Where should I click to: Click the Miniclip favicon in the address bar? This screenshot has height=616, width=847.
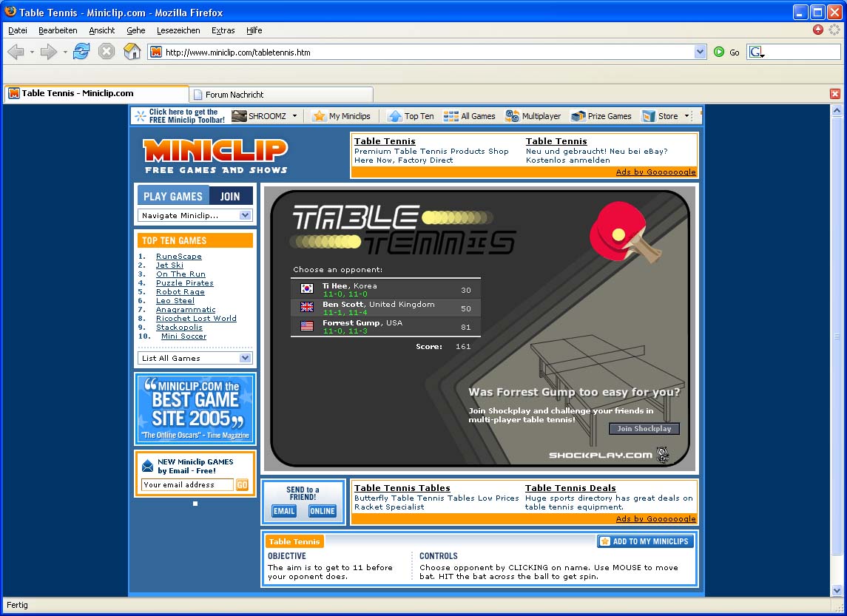tap(156, 52)
